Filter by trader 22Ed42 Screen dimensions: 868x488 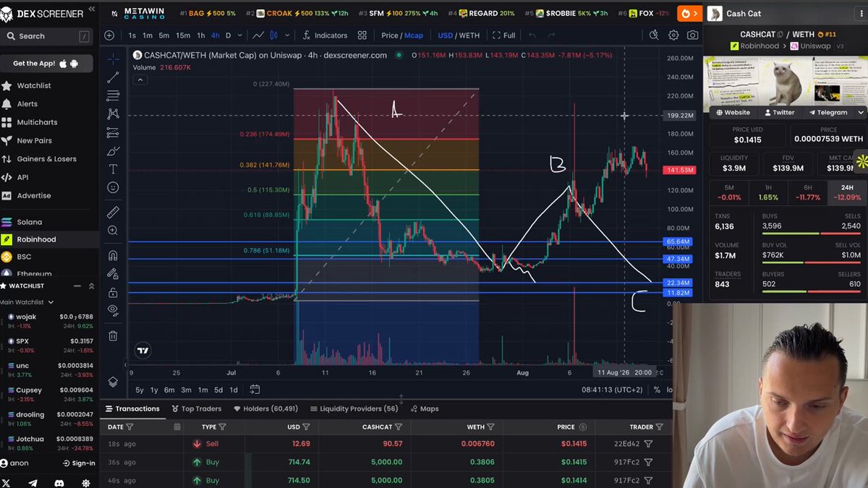(648, 444)
